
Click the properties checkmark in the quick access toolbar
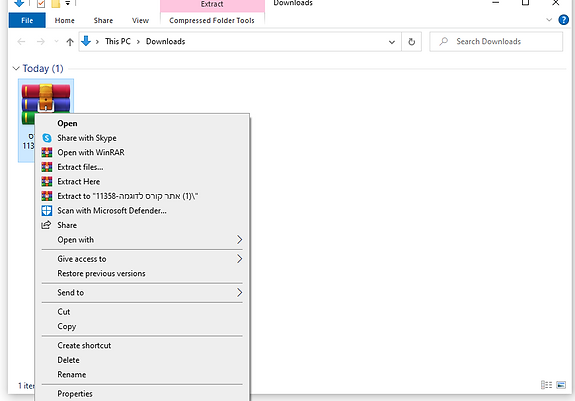pyautogui.click(x=41, y=4)
